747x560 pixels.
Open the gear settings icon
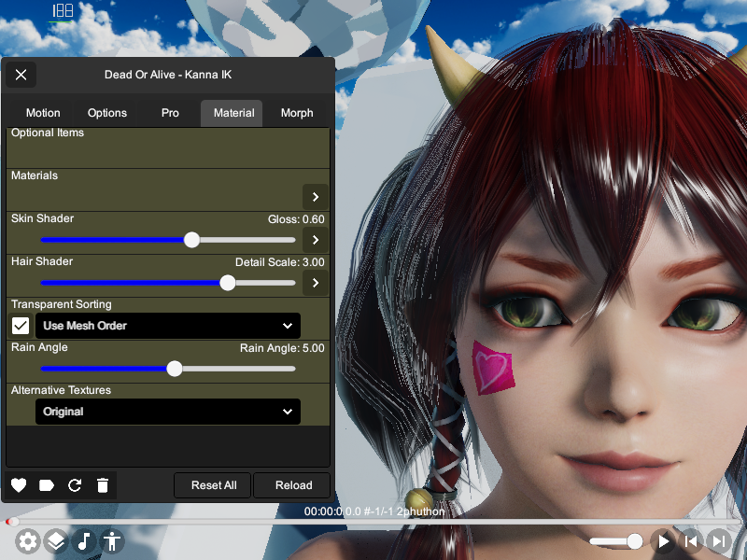tap(28, 541)
